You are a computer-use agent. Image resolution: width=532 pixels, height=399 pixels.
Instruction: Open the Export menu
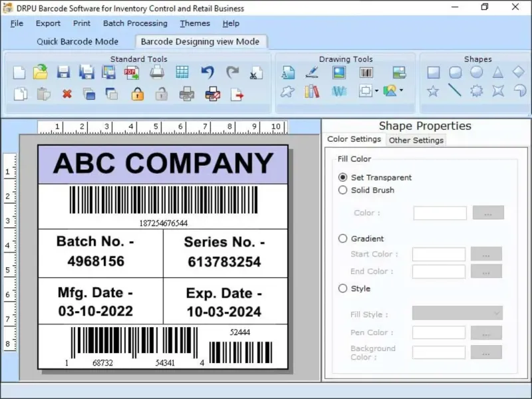pyautogui.click(x=48, y=23)
